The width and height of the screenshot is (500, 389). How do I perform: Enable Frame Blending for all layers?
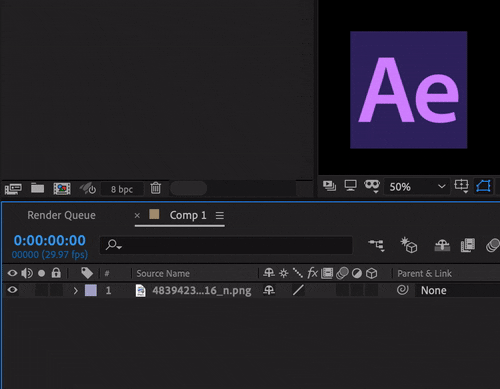coord(468,245)
